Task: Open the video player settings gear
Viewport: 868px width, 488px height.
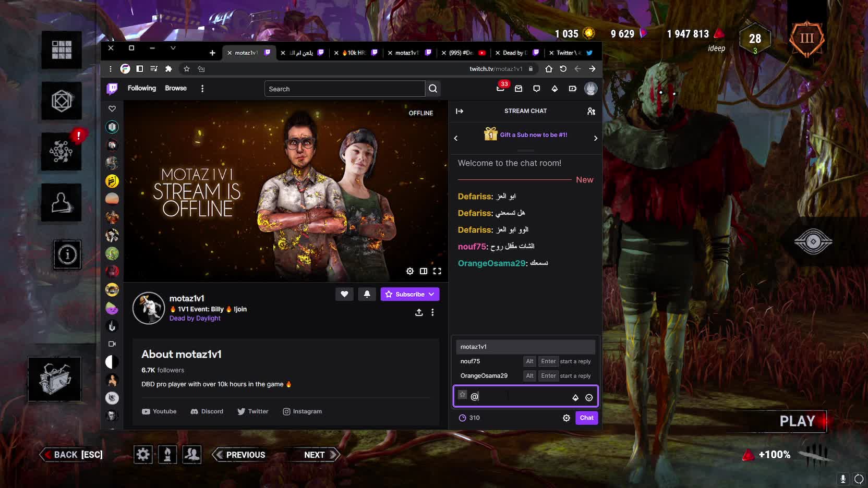Action: coord(410,271)
